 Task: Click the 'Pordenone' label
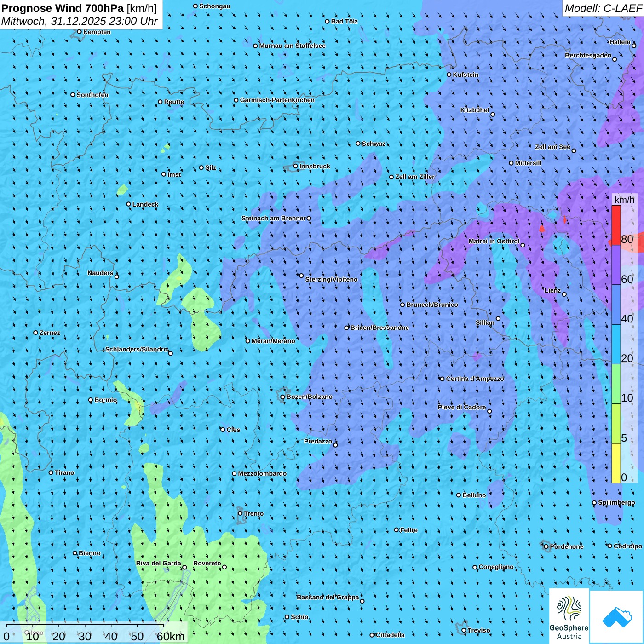pyautogui.click(x=567, y=546)
